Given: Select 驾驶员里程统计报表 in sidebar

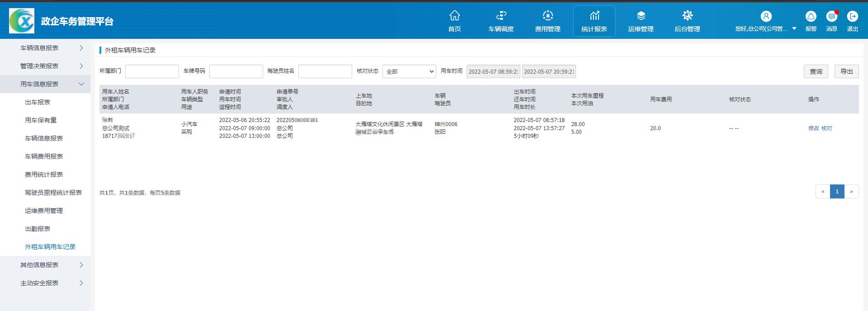Looking at the screenshot, I should [x=53, y=193].
